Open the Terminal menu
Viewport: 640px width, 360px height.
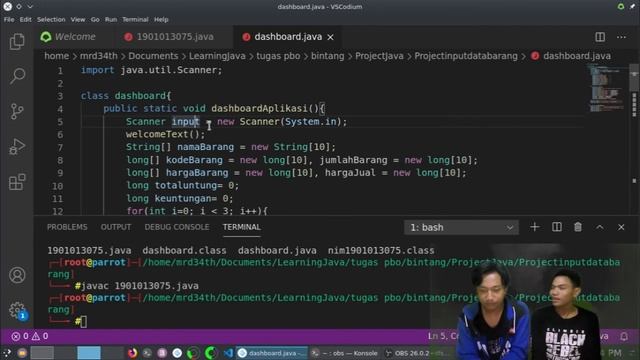click(x=135, y=20)
